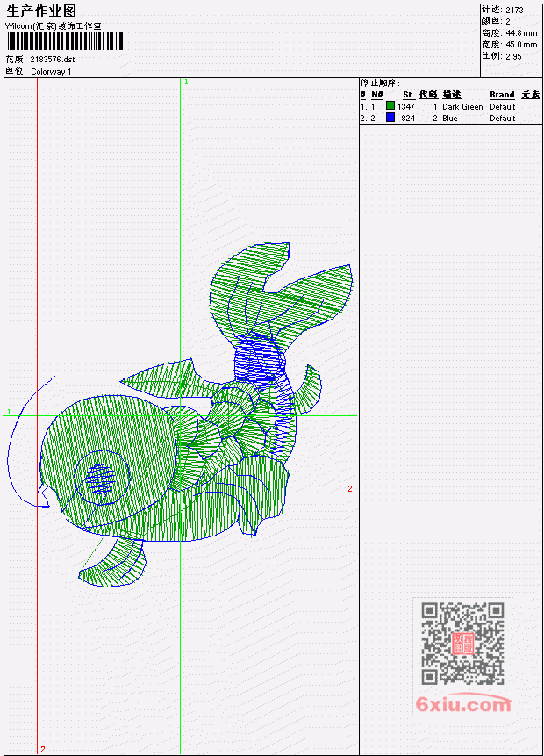Click the barcode under the Wilcom header

[65, 41]
